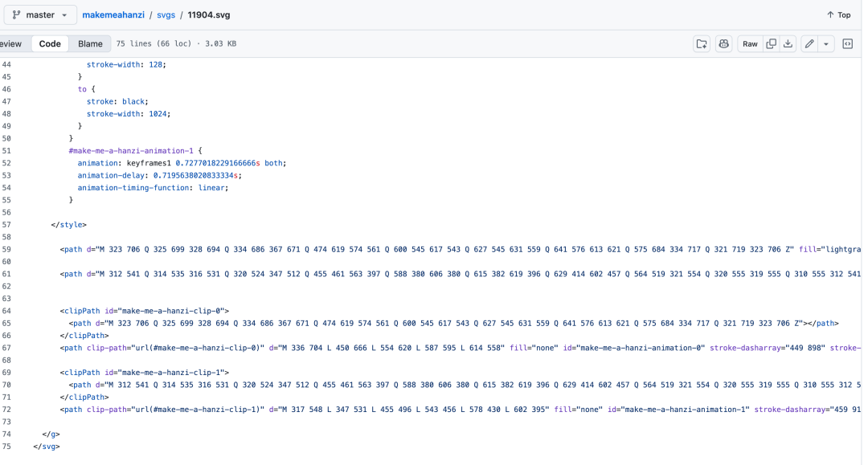Select line number 61
The height and width of the screenshot is (465, 868).
pyautogui.click(x=6, y=274)
